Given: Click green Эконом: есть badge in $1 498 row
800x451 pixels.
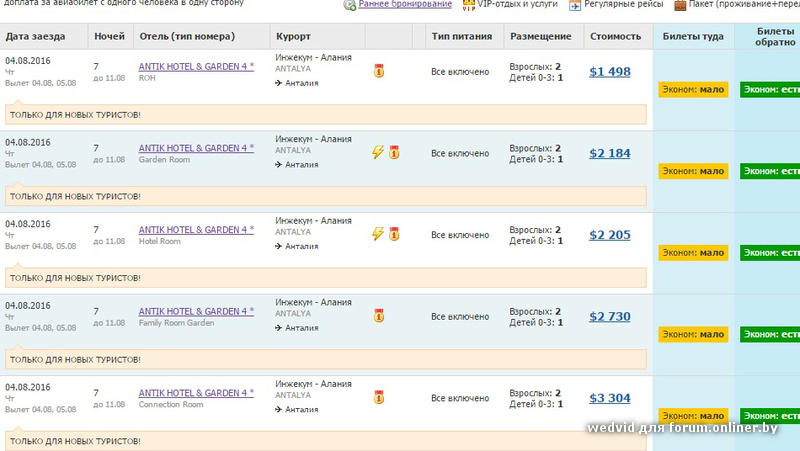Looking at the screenshot, I should [770, 89].
